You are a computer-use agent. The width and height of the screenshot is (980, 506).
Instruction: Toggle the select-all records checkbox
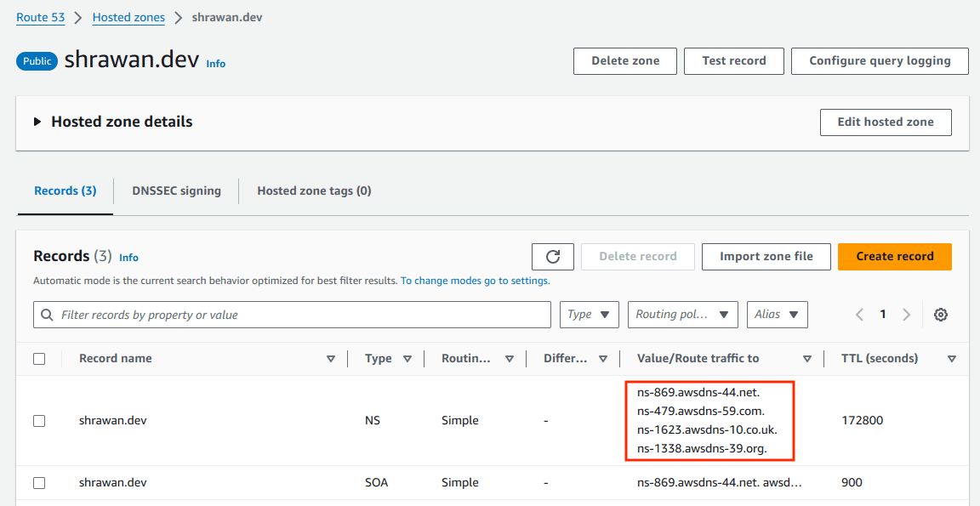(39, 358)
